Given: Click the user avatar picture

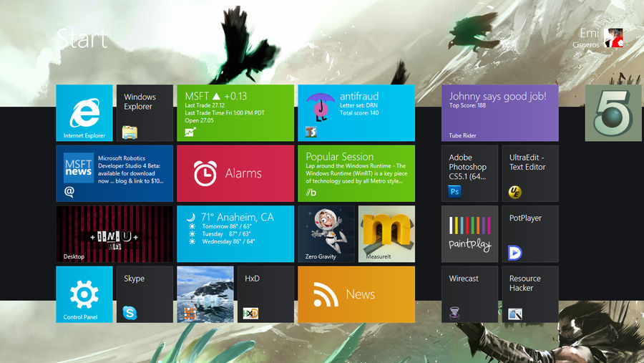Looking at the screenshot, I should 614,38.
